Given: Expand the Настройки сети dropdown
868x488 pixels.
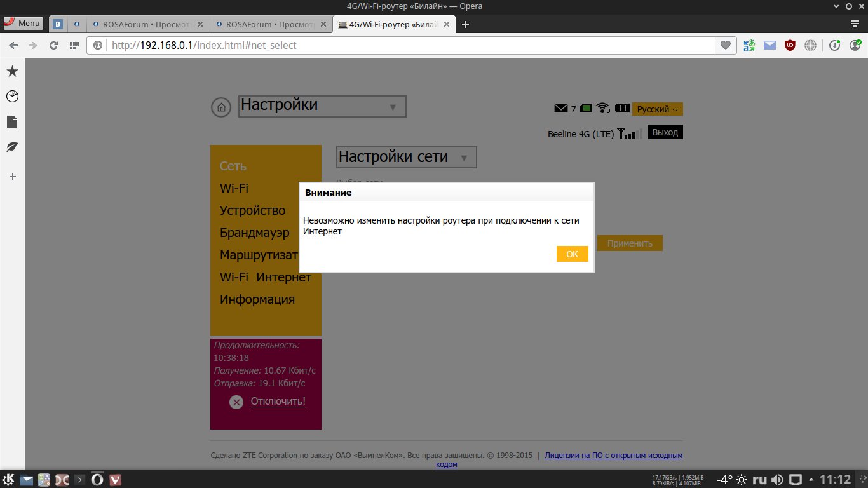Looking at the screenshot, I should pyautogui.click(x=406, y=157).
